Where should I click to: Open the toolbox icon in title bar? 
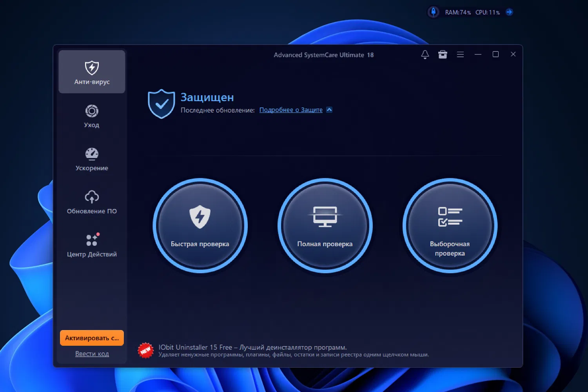click(443, 54)
